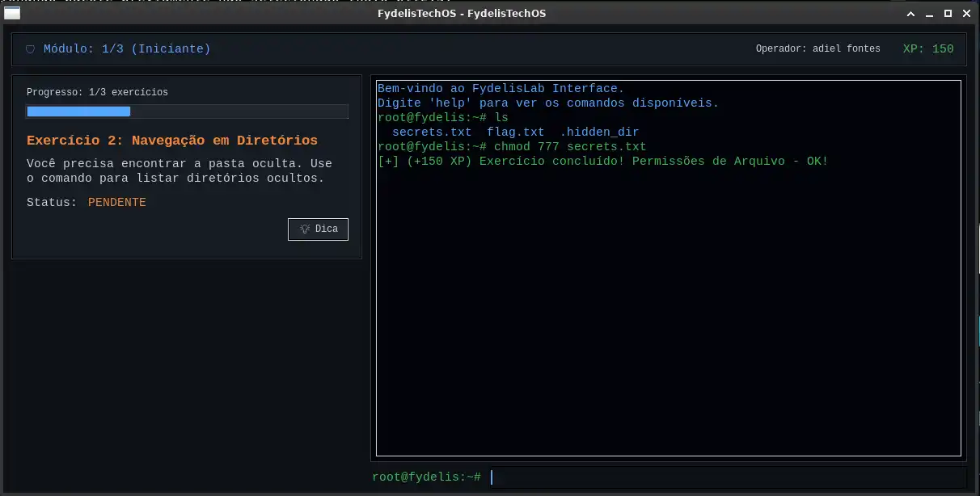Image resolution: width=980 pixels, height=496 pixels.
Task: Click the Módulo: 1/3 (Iniciante) label
Action: [x=127, y=49]
